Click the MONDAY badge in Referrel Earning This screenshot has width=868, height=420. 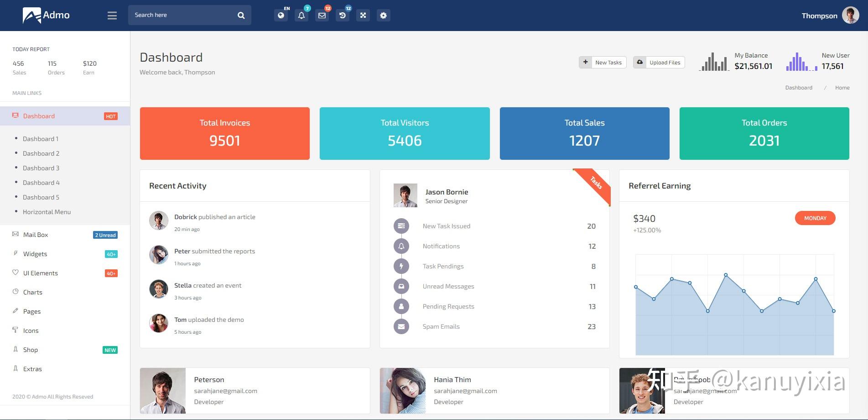(815, 218)
